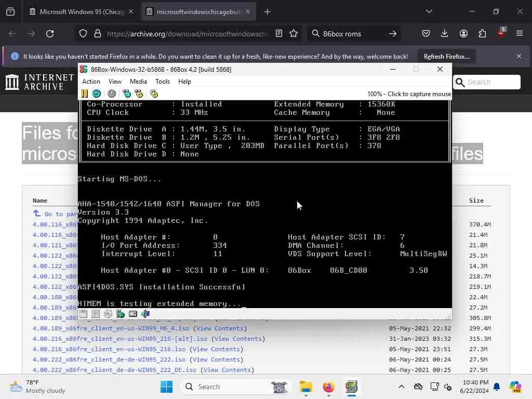Open the Firefox hamburger application menu

(520, 34)
